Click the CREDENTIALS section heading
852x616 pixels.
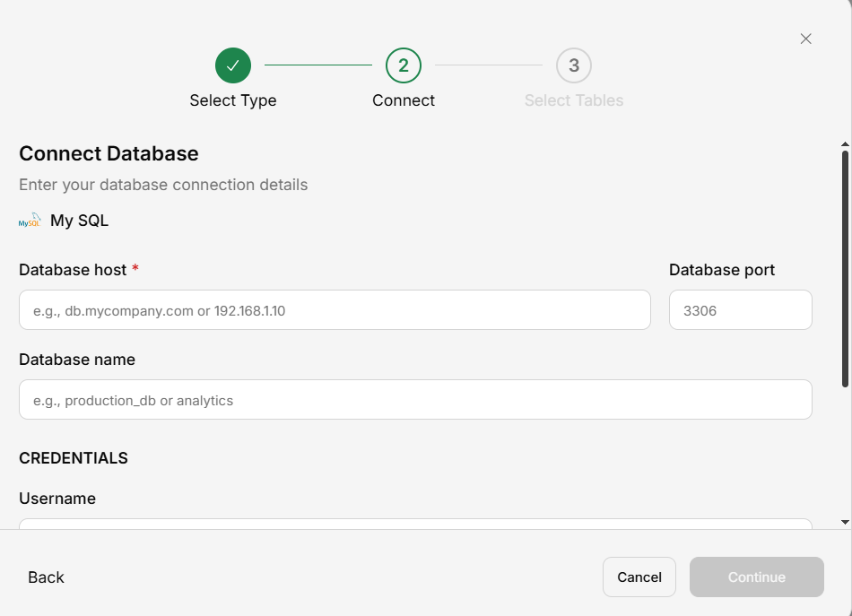74,458
